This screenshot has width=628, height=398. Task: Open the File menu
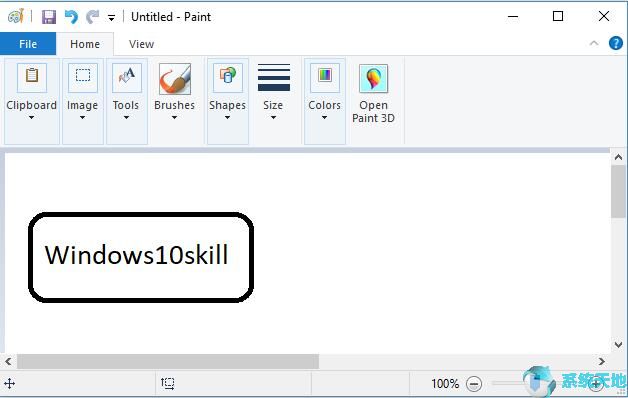28,44
